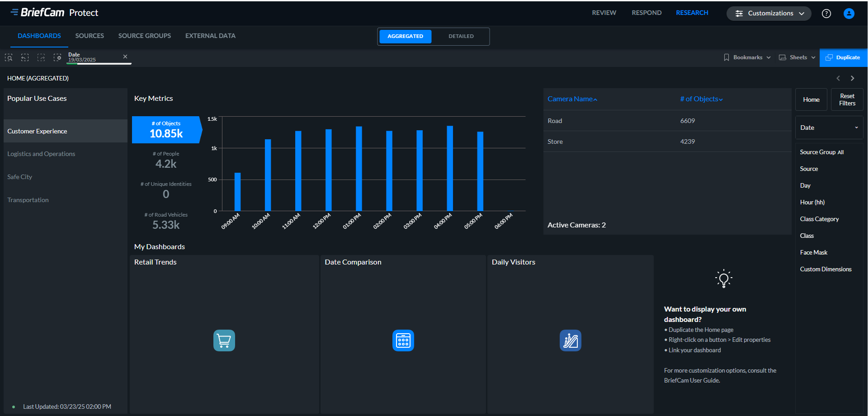Screen dimensions: 868x416
Task: Activate the smart search selection icon
Action: tap(9, 57)
